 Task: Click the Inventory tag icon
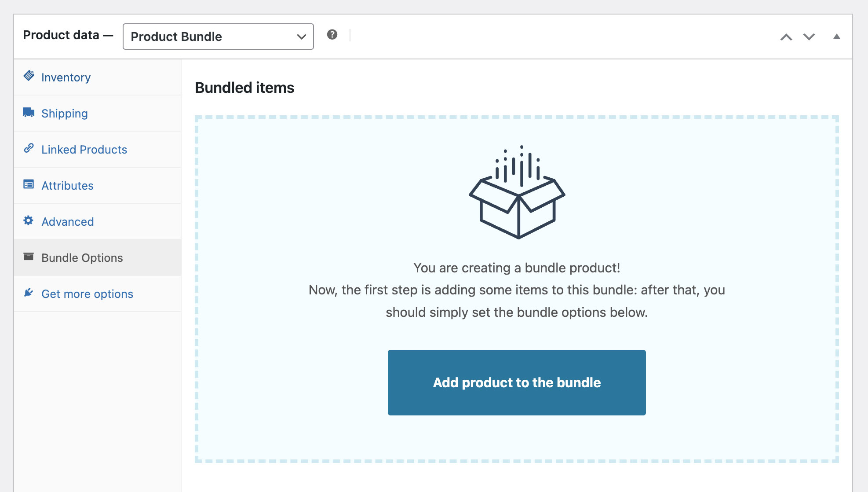[x=29, y=76]
